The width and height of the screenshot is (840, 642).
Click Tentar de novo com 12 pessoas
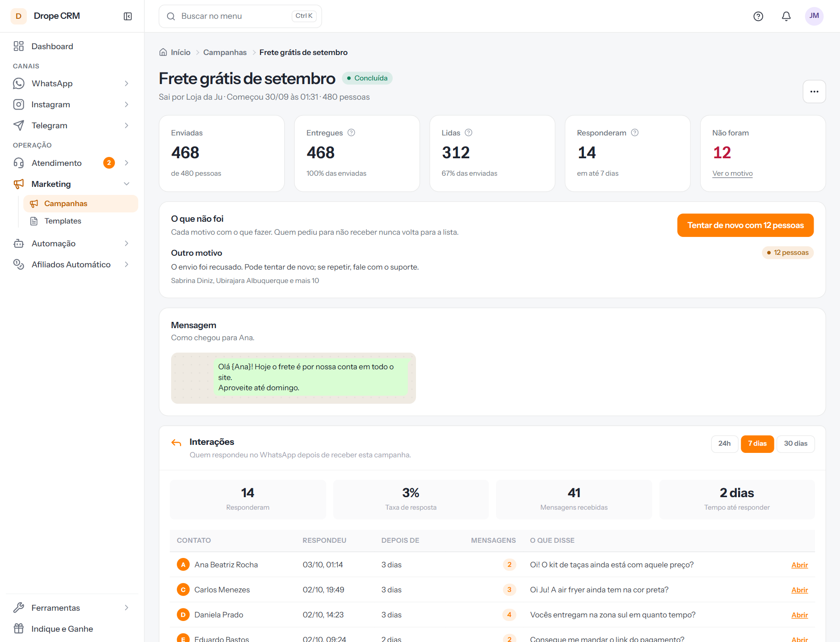[745, 225]
